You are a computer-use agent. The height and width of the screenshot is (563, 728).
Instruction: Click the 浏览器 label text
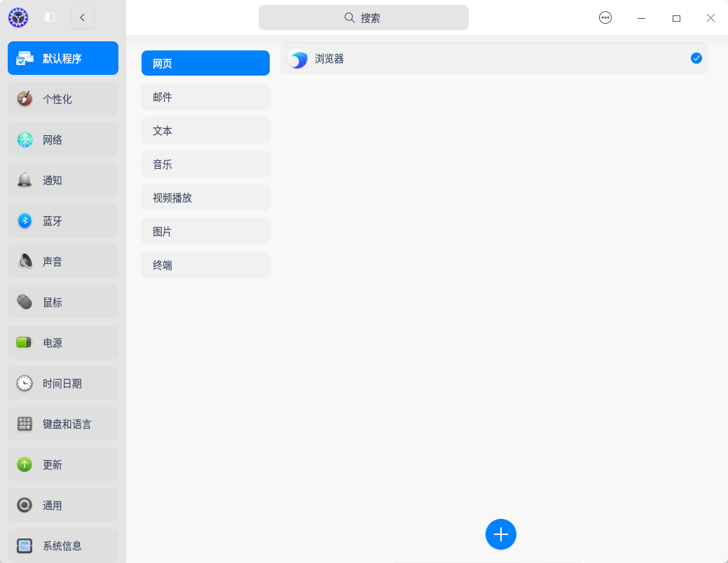(329, 59)
